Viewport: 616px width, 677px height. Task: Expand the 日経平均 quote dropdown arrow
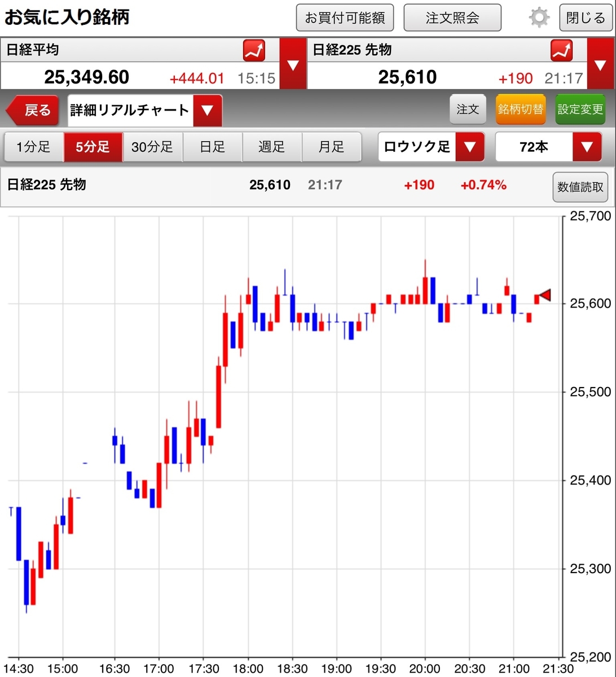tap(293, 64)
